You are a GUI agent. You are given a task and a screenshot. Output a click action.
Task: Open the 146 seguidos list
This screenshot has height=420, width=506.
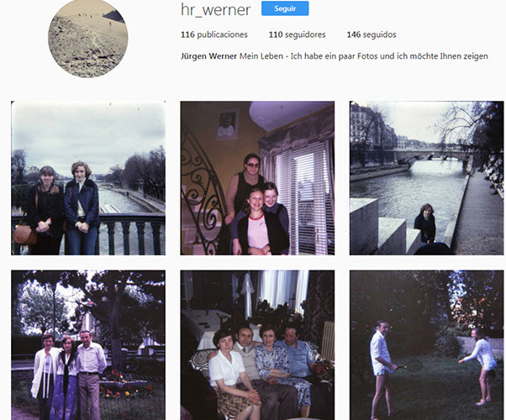372,34
